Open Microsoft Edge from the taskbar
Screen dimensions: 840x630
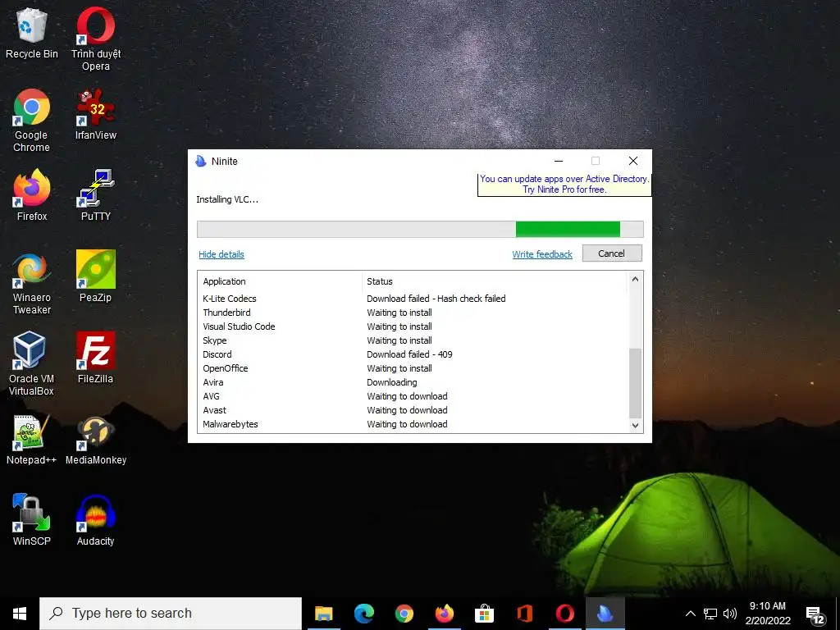click(363, 614)
